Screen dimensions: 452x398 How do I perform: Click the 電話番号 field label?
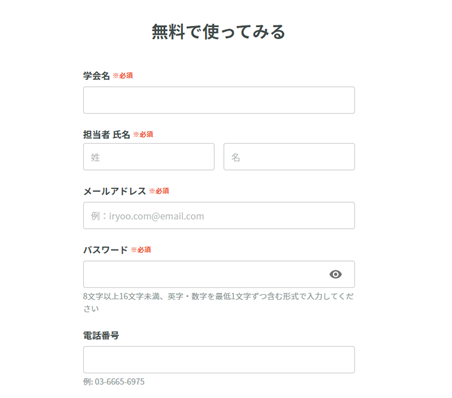pyautogui.click(x=101, y=336)
